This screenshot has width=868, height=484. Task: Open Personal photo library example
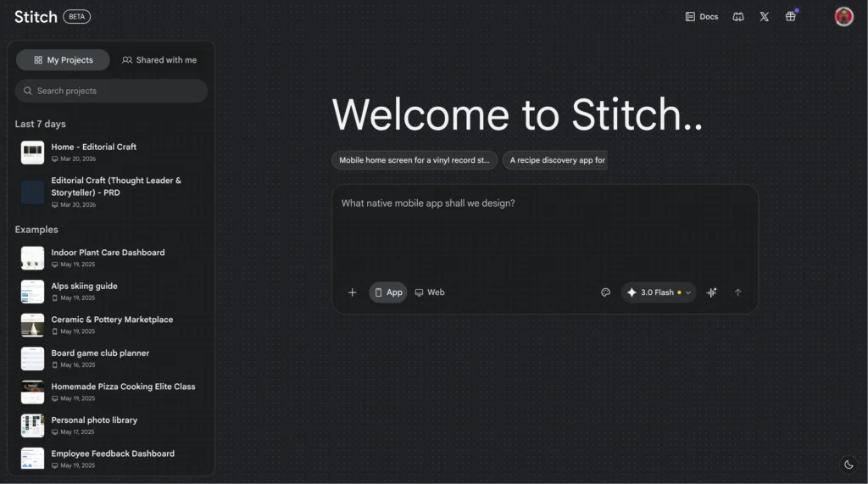(x=111, y=426)
